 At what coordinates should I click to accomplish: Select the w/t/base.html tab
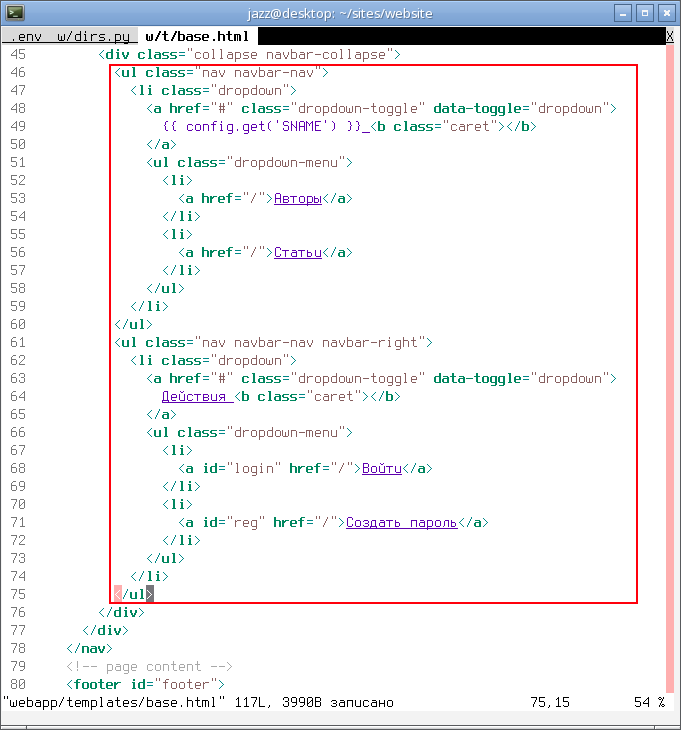coord(197,36)
